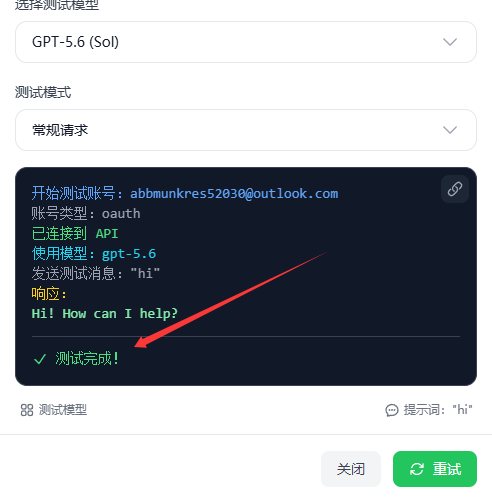
Task: Click the chat bubble icon beside 提示词
Action: (x=392, y=410)
